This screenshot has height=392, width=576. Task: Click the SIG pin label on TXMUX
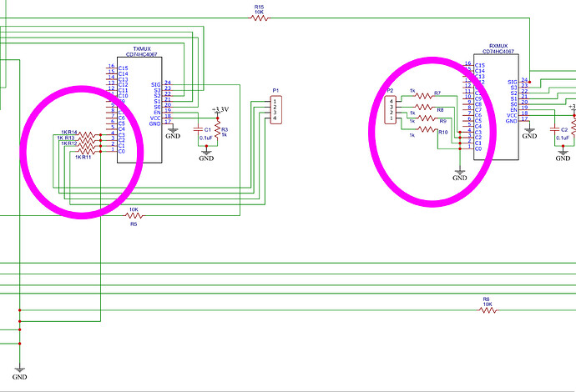[156, 85]
